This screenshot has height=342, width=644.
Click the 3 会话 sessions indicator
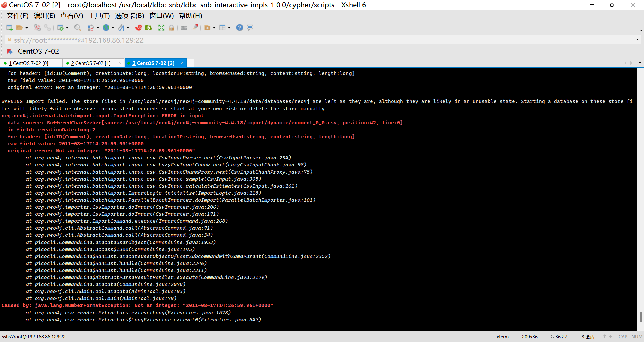tap(588, 337)
